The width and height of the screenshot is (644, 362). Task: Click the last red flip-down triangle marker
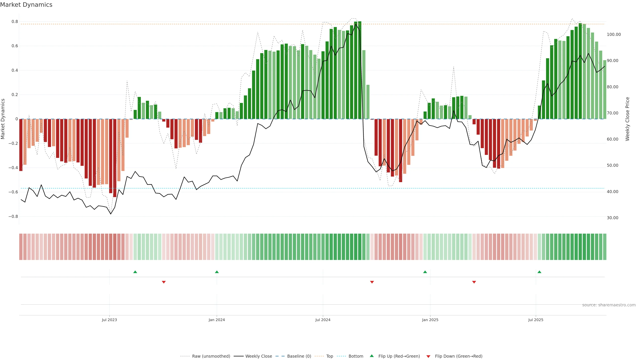(x=474, y=282)
